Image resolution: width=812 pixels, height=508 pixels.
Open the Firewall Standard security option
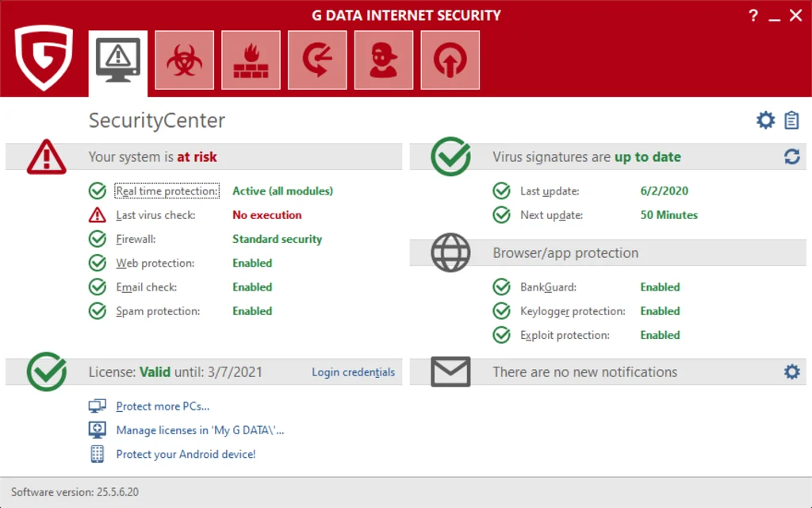click(277, 239)
